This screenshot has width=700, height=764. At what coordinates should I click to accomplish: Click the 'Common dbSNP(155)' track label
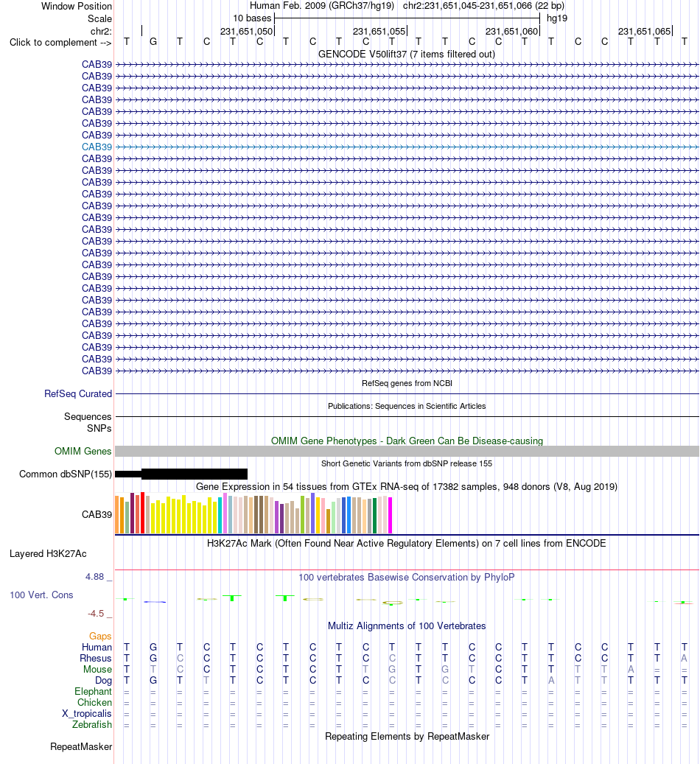tap(66, 474)
